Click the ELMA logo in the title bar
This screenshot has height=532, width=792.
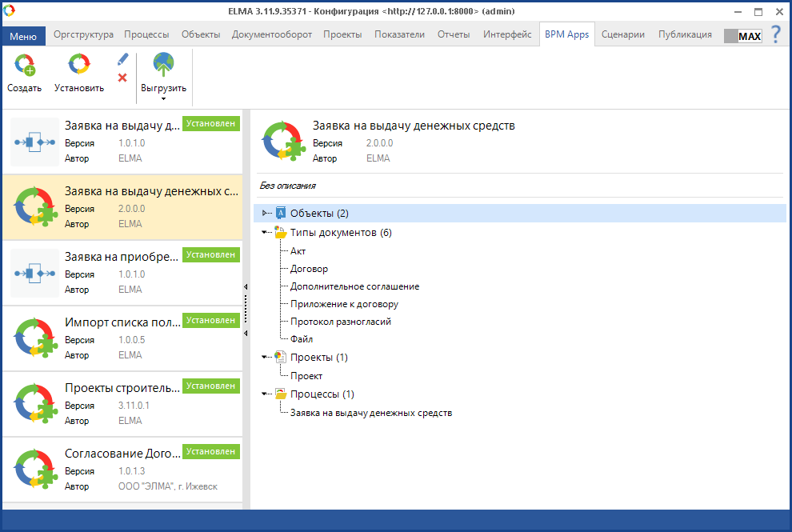click(x=9, y=10)
